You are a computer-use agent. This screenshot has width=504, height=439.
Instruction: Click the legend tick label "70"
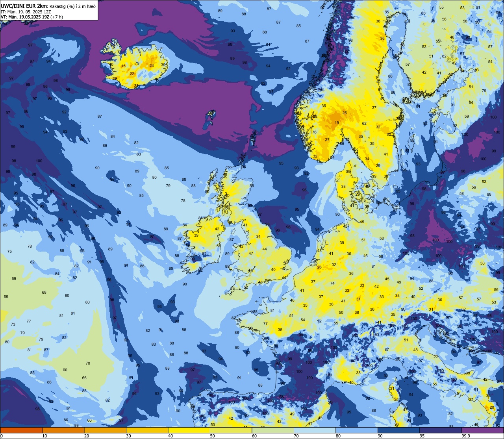pos(296,436)
